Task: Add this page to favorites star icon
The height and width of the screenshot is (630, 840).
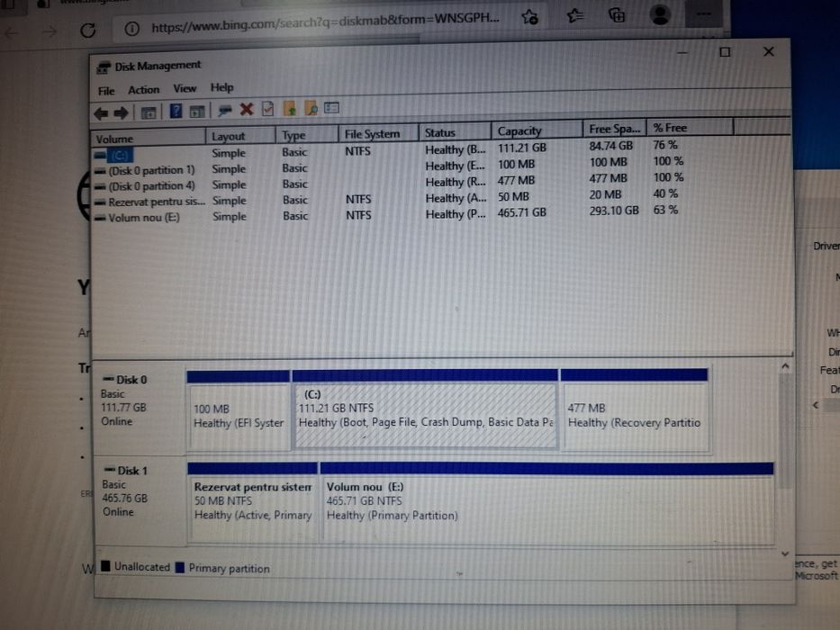Action: 529,17
